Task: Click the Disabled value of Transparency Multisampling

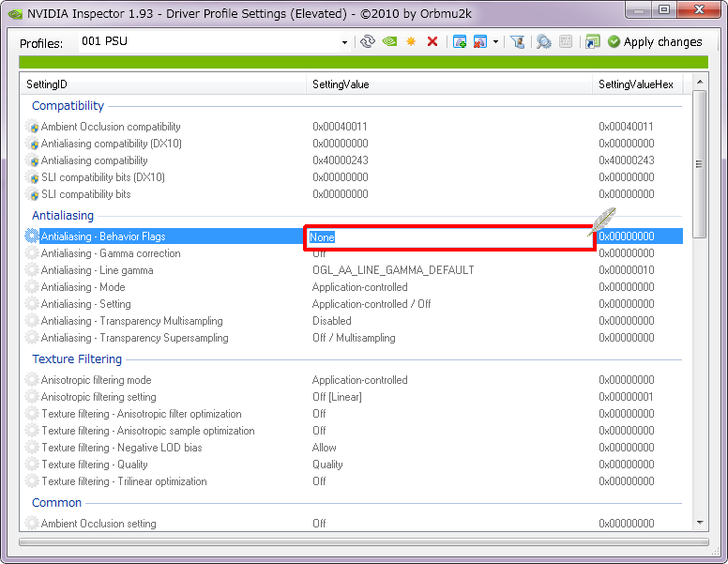Action: [331, 321]
